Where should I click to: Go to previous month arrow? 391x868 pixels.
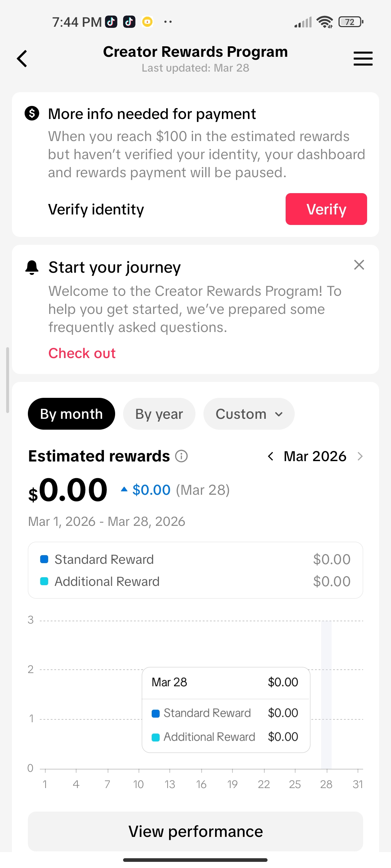point(270,456)
